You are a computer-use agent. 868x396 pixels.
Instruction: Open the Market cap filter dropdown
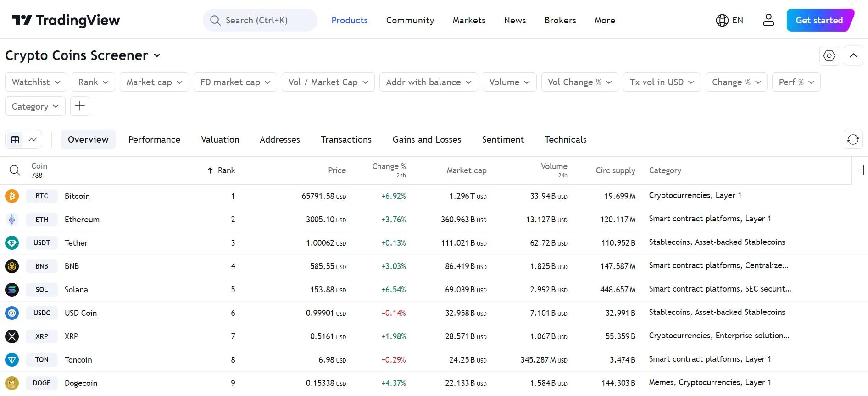coord(154,82)
